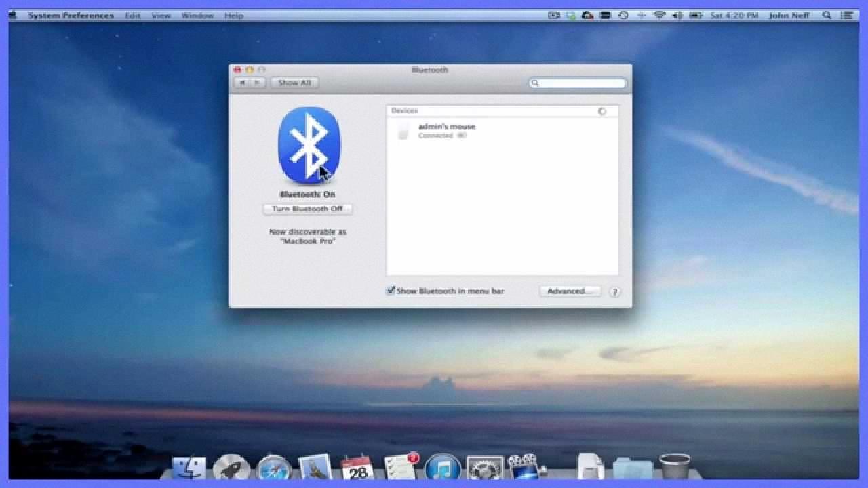The image size is (868, 488).
Task: Uncheck Show Bluetooth in menu bar
Action: (x=390, y=290)
